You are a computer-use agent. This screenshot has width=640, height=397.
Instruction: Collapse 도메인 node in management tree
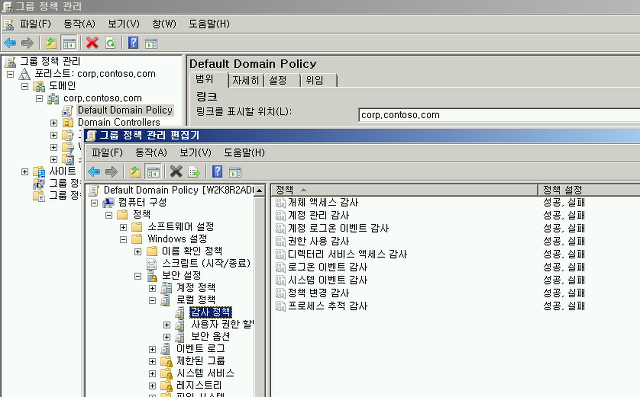(25, 86)
